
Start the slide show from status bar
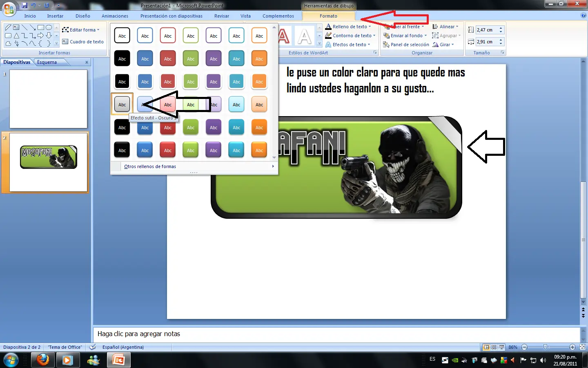click(x=502, y=347)
